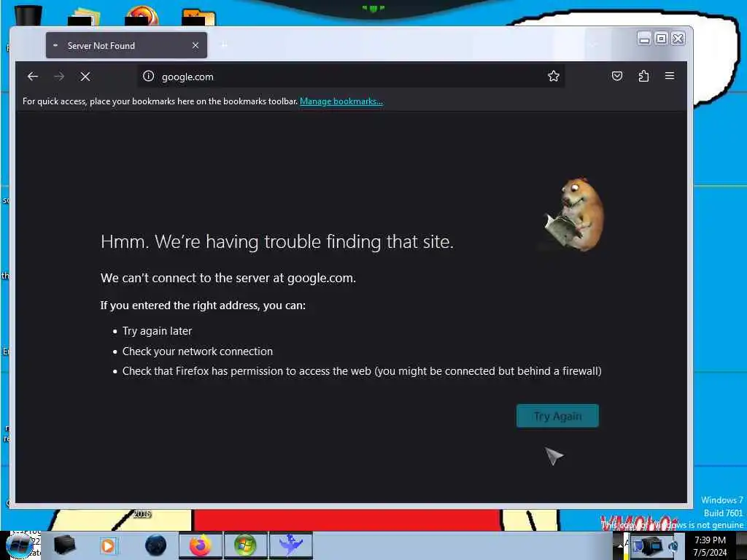The width and height of the screenshot is (747, 560).
Task: Click the address bar showing google.com
Action: 351,76
